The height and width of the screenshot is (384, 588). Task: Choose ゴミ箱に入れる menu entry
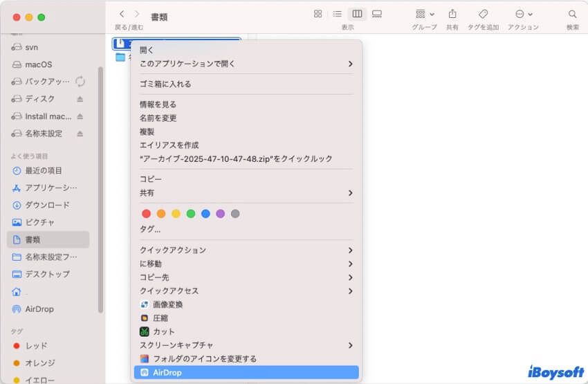[x=246, y=84]
